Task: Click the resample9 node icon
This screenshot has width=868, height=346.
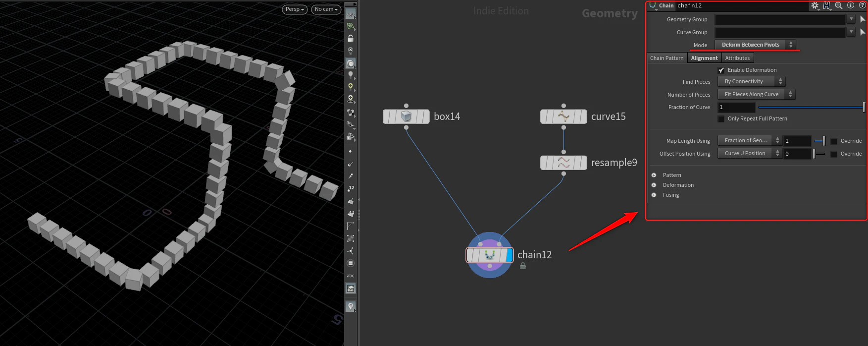Action: [563, 163]
